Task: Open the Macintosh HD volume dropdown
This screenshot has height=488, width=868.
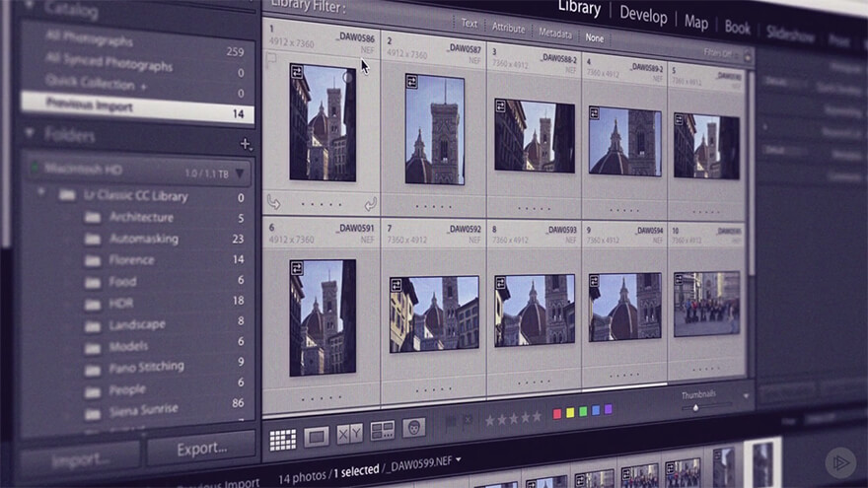Action: 240,174
